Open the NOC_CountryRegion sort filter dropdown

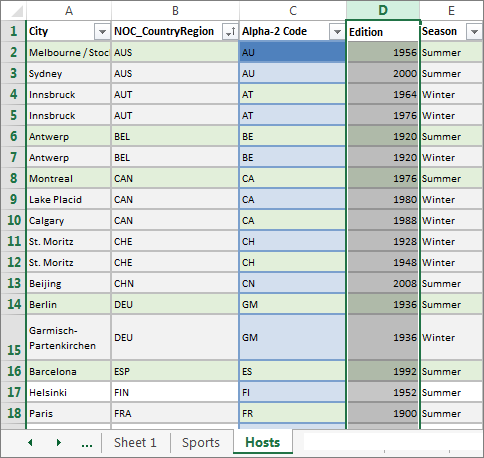230,32
